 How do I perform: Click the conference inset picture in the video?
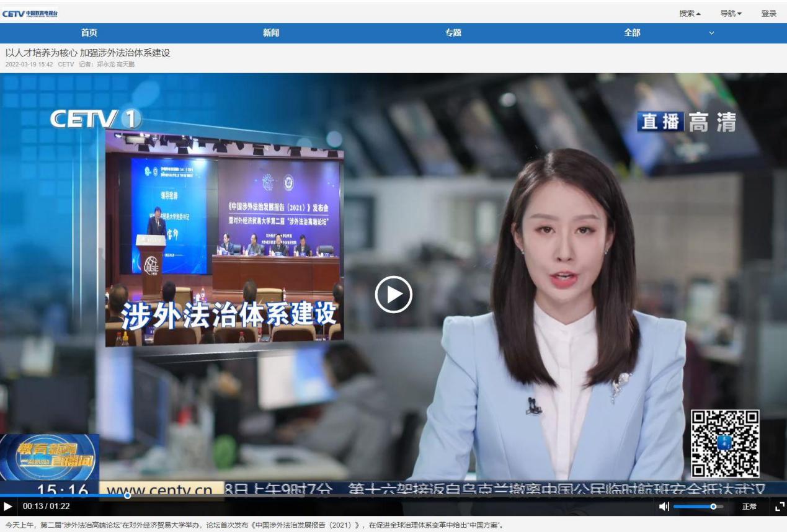coord(224,236)
